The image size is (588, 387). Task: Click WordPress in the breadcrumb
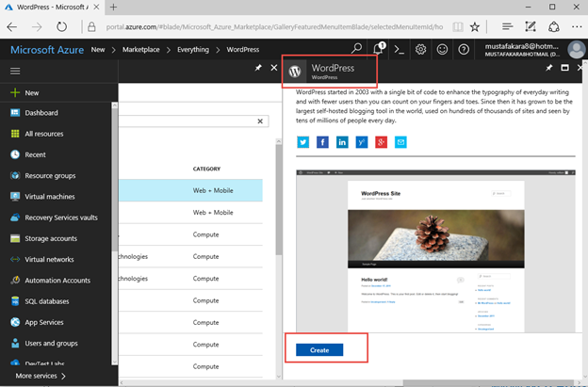pos(242,50)
